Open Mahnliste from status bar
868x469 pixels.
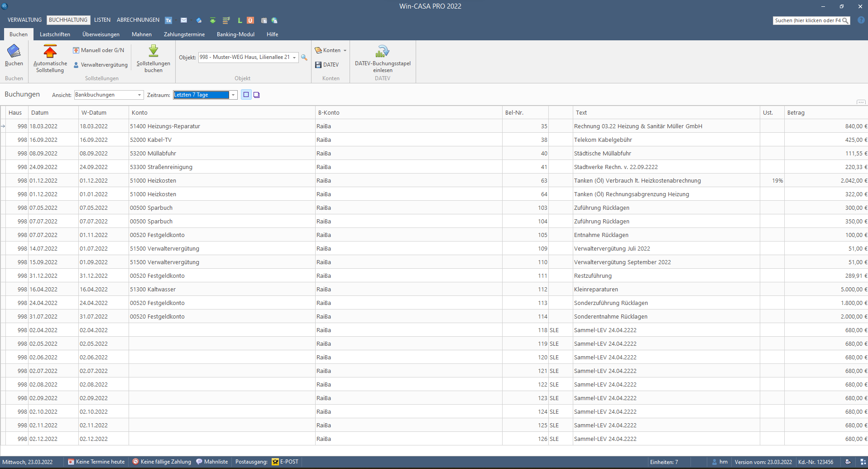(x=212, y=462)
